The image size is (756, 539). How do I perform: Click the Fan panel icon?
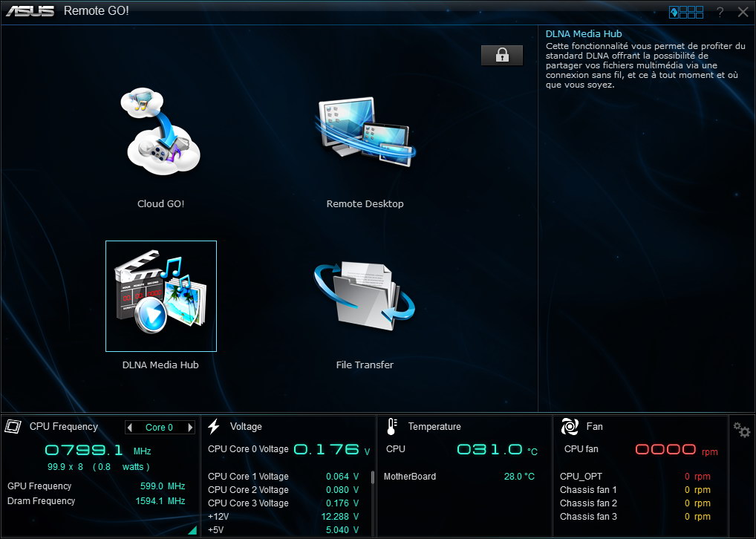[x=570, y=426]
